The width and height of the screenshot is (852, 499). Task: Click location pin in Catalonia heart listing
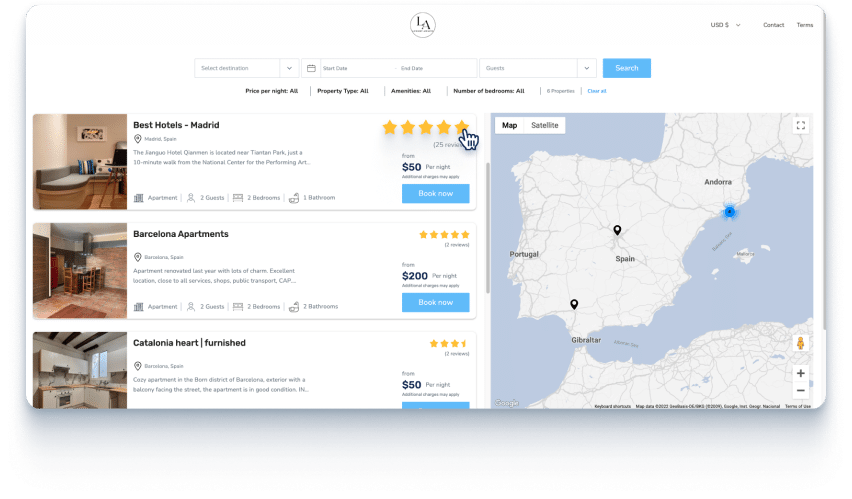click(137, 366)
